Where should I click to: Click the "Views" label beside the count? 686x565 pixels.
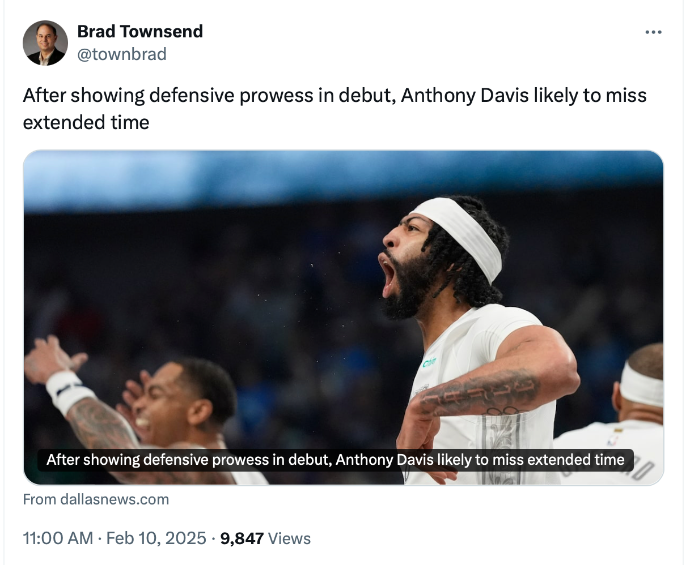pos(290,538)
